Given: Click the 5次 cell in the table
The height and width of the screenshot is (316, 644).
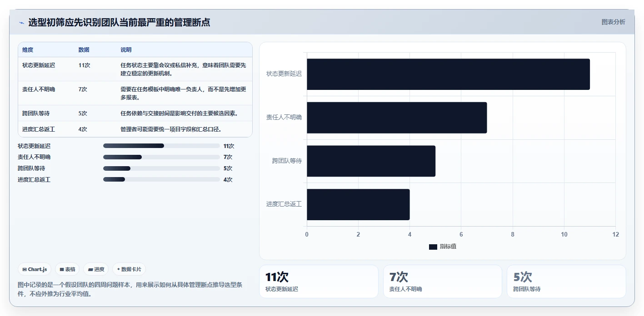Looking at the screenshot, I should (x=83, y=114).
